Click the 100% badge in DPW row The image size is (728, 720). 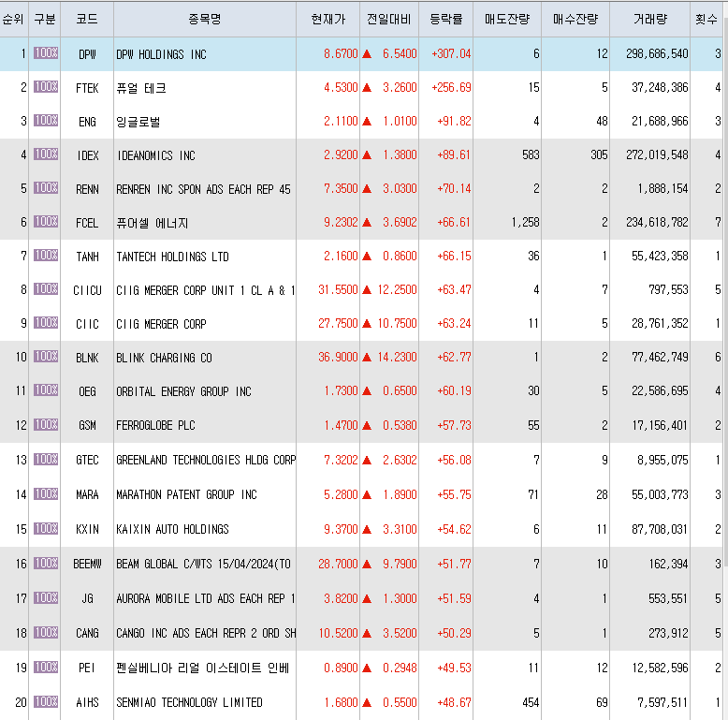(x=46, y=53)
